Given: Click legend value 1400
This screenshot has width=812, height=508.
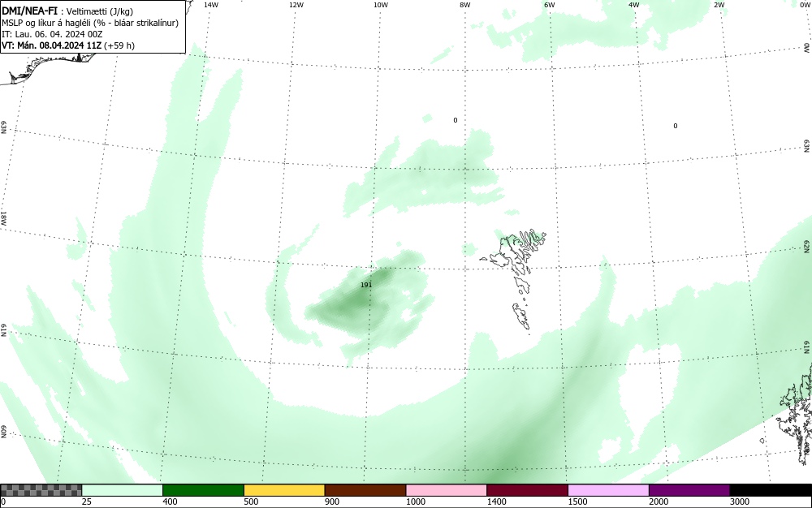Looking at the screenshot, I should (496, 502).
